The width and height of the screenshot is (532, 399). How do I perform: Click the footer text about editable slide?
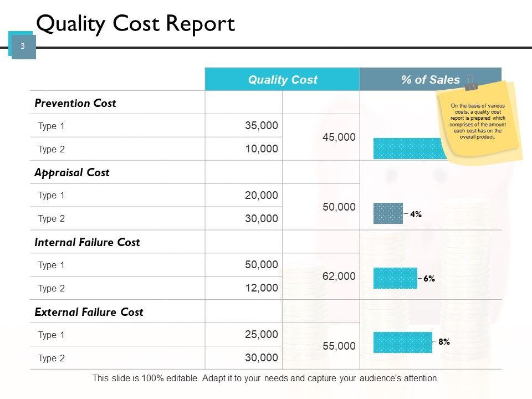tap(265, 379)
